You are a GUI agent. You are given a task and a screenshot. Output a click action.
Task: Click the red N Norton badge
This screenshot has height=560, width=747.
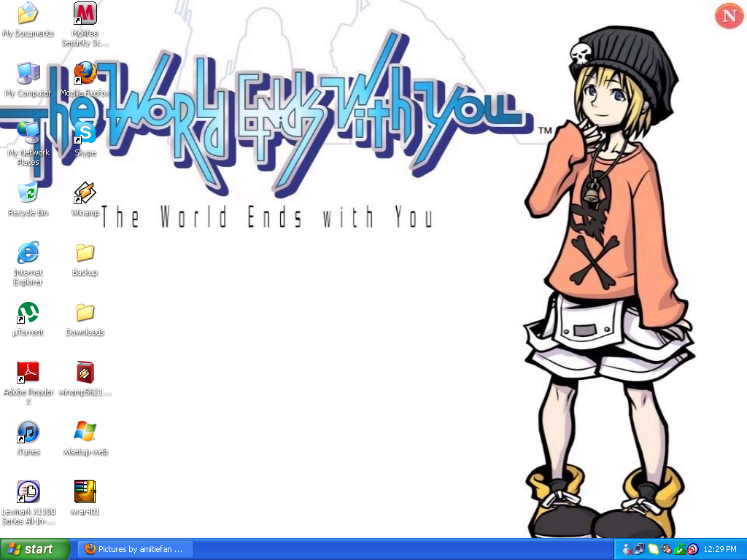click(729, 16)
